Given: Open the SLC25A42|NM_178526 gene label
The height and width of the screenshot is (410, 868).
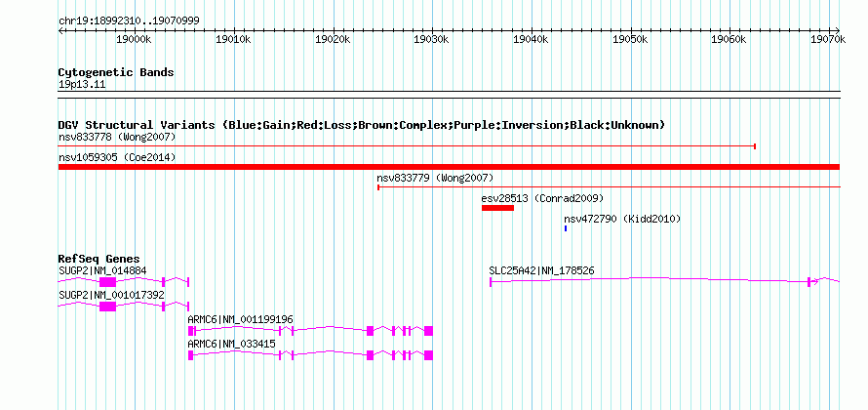Looking at the screenshot, I should tap(542, 270).
